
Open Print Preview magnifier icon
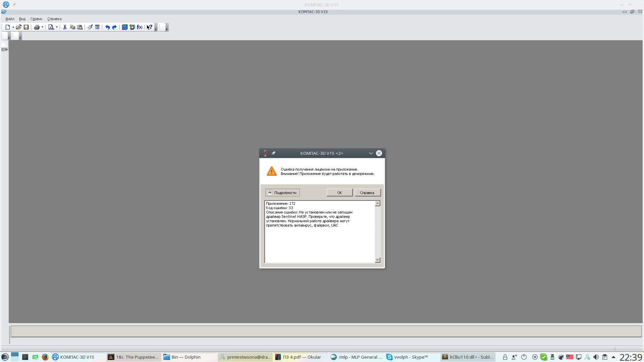[x=51, y=27]
